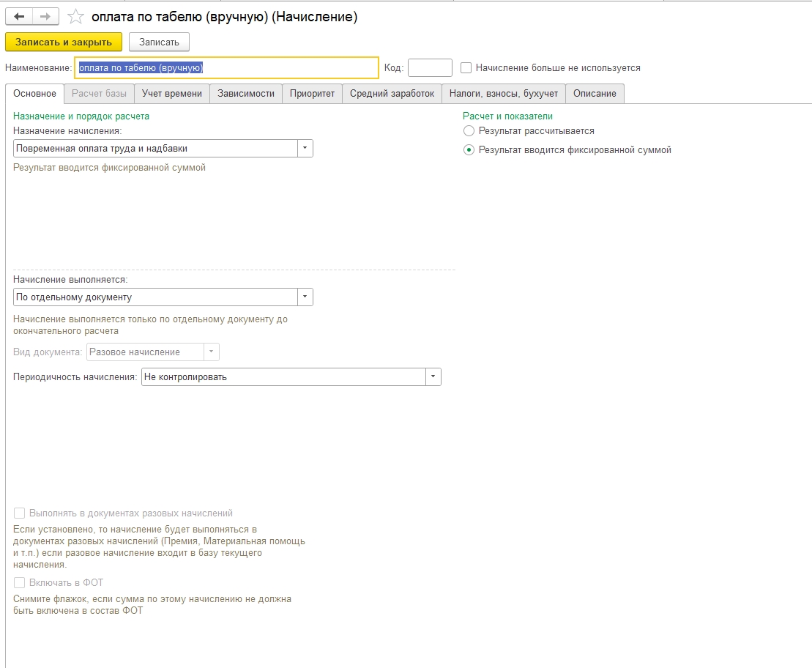
Task: Open the 'Описание' tab
Action: (x=595, y=94)
